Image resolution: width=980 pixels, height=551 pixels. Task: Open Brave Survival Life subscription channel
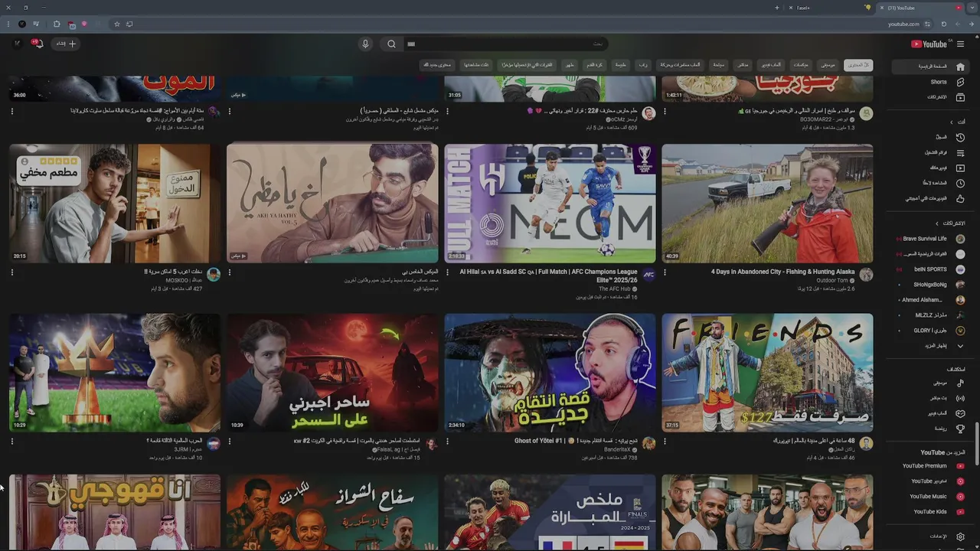coord(930,239)
